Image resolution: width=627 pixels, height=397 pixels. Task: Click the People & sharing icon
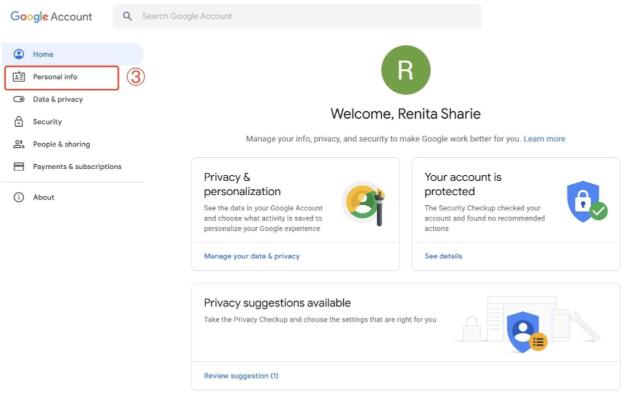[19, 144]
